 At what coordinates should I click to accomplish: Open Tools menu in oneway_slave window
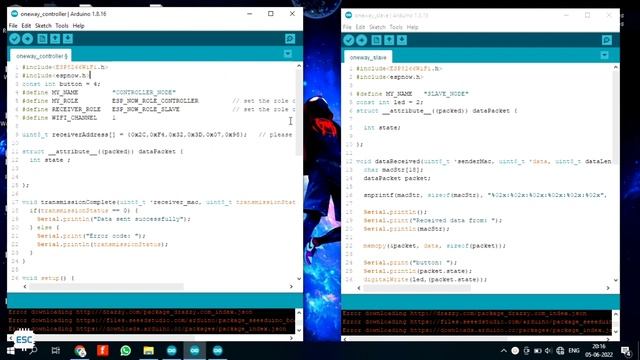[x=396, y=27]
